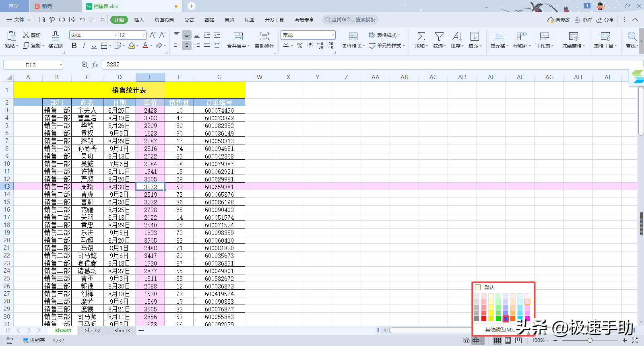
Task: Click the Print Preview icon
Action: (x=72, y=19)
